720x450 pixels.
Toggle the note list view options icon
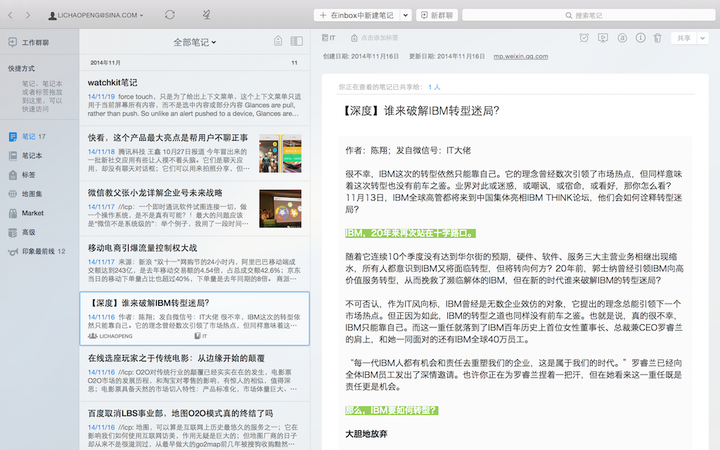pyautogui.click(x=297, y=41)
